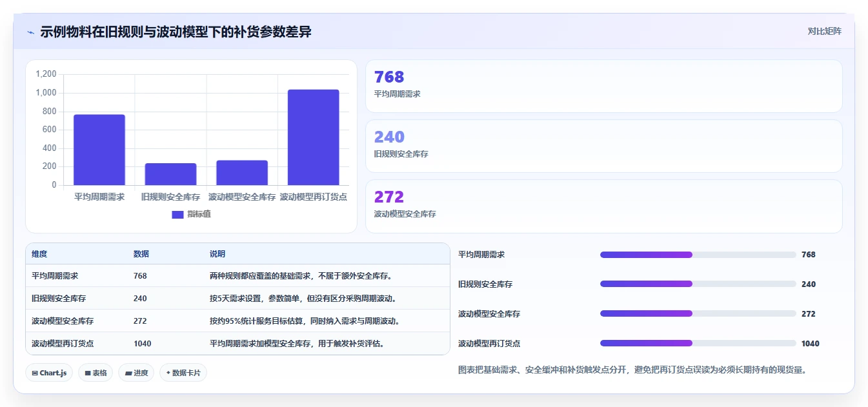Click the header title 示例物料在旧规则与波动模型下的补货参数差异
This screenshot has width=868, height=407.
pyautogui.click(x=176, y=32)
